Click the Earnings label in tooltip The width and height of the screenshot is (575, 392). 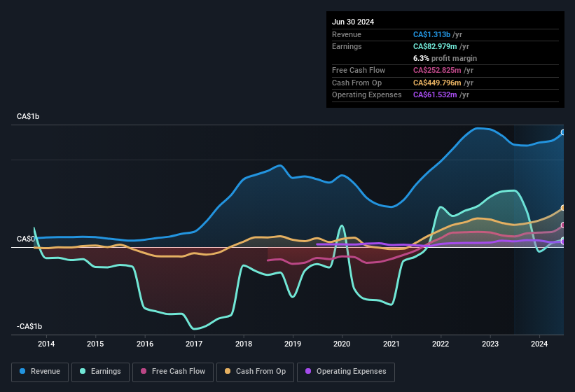[347, 46]
